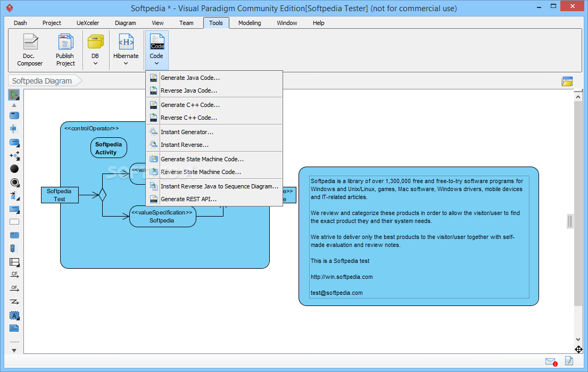Open the Help tab

[x=318, y=23]
